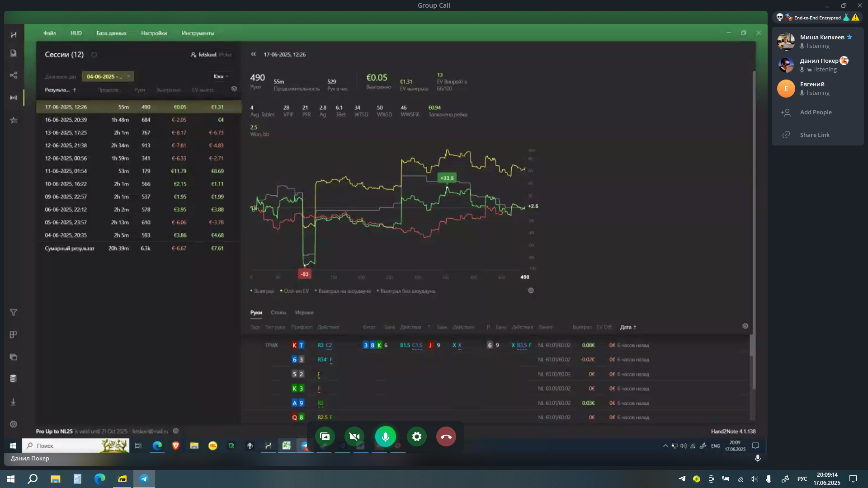
Task: End the group call with the red hang-up button
Action: pos(446,436)
